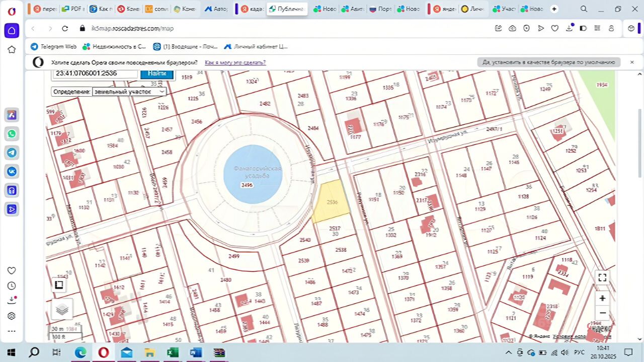Open sidebar three-dots more options
The width and height of the screenshot is (644, 362).
[12, 331]
